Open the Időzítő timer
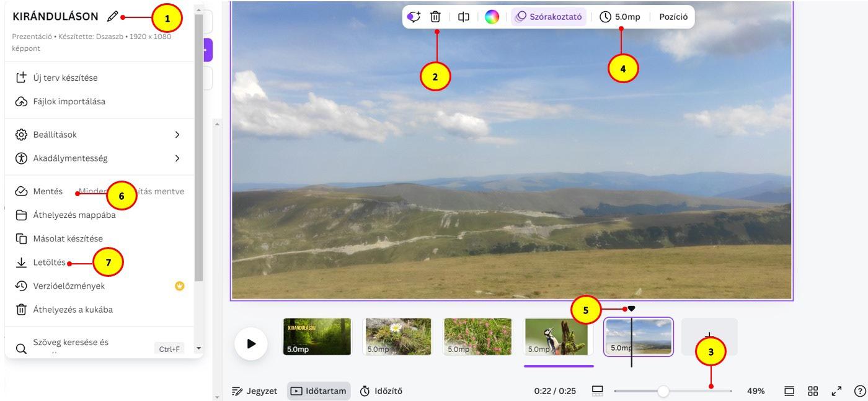 pyautogui.click(x=381, y=391)
